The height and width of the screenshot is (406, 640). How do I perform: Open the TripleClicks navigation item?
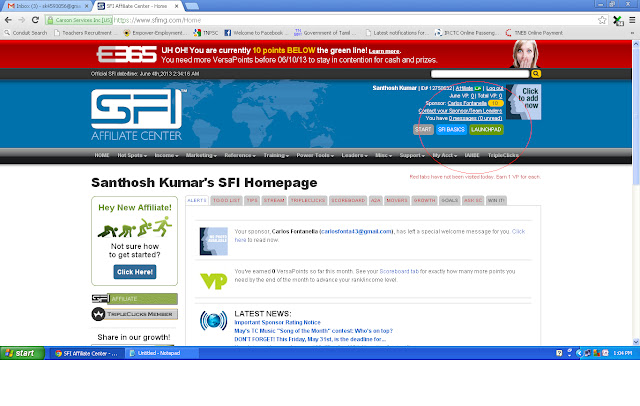point(503,155)
